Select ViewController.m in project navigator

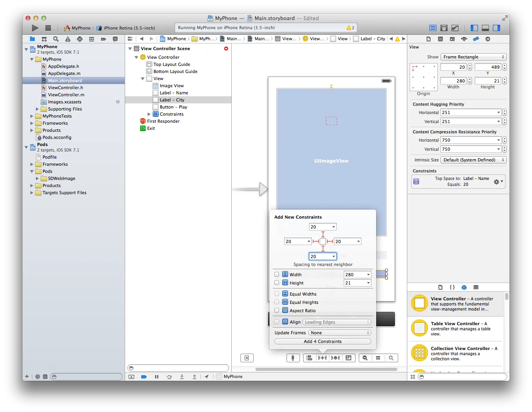click(66, 95)
